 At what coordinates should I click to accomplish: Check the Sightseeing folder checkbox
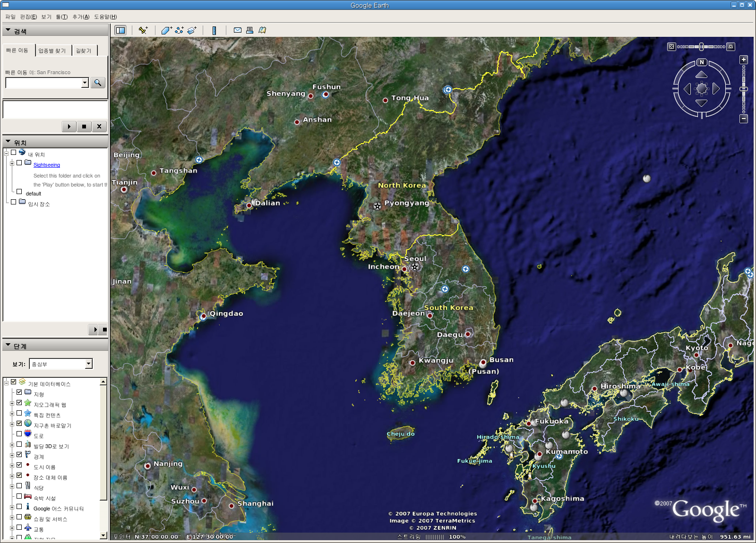19,163
